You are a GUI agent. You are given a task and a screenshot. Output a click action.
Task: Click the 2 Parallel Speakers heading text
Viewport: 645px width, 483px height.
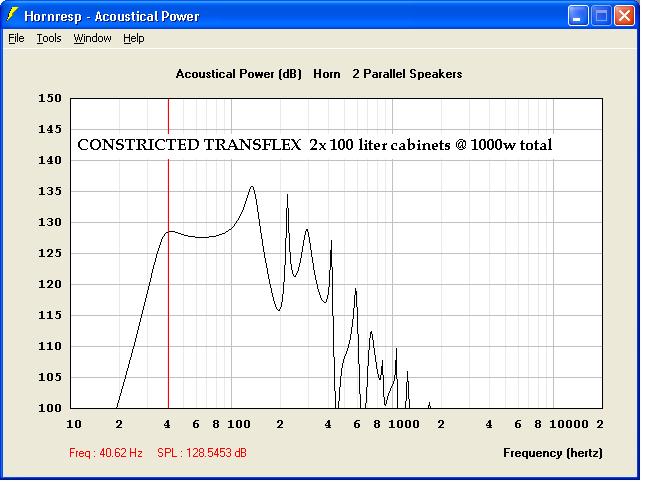pos(407,74)
